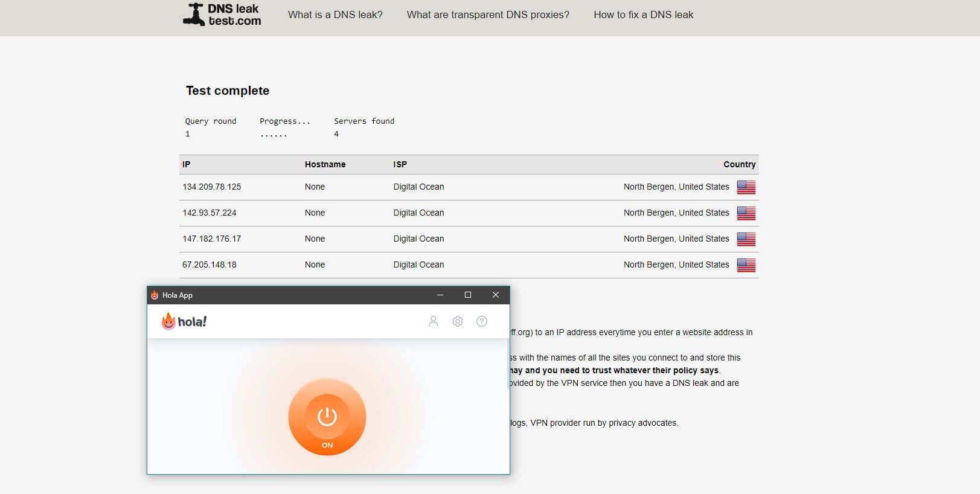Image resolution: width=980 pixels, height=494 pixels.
Task: Click US flag in 147.182.176.17 row
Action: [746, 239]
